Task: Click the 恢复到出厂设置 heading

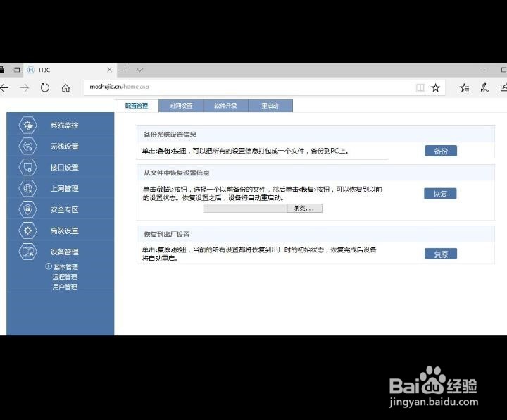Action: pyautogui.click(x=167, y=234)
